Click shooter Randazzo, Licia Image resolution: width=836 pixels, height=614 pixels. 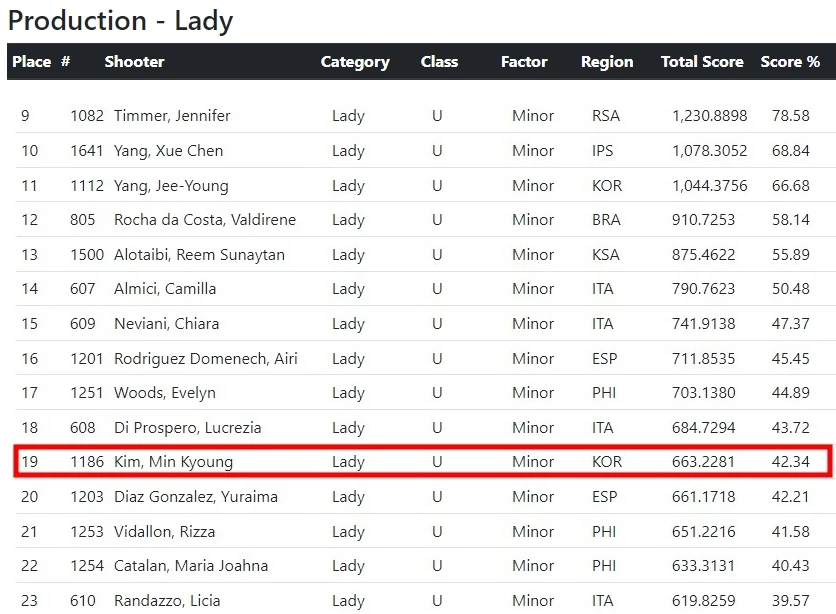(x=166, y=601)
